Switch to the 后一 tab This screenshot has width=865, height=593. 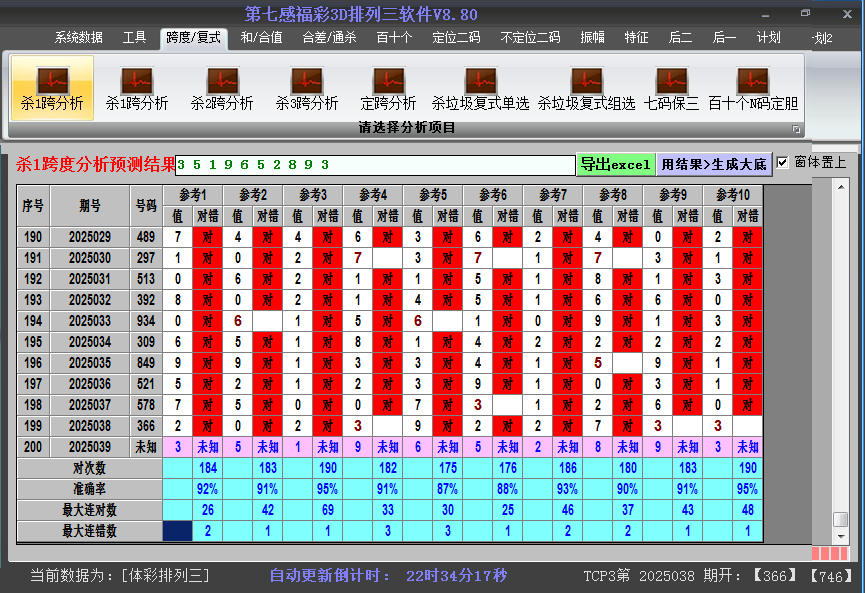[724, 38]
